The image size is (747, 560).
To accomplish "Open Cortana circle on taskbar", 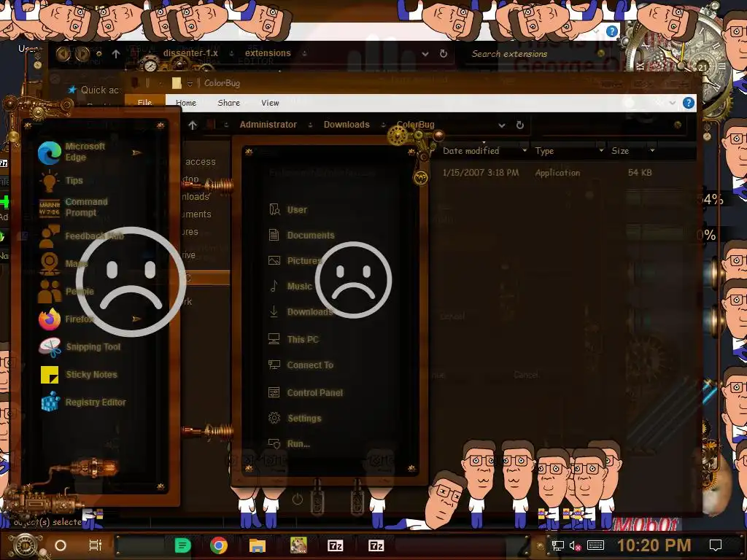I will [x=61, y=545].
